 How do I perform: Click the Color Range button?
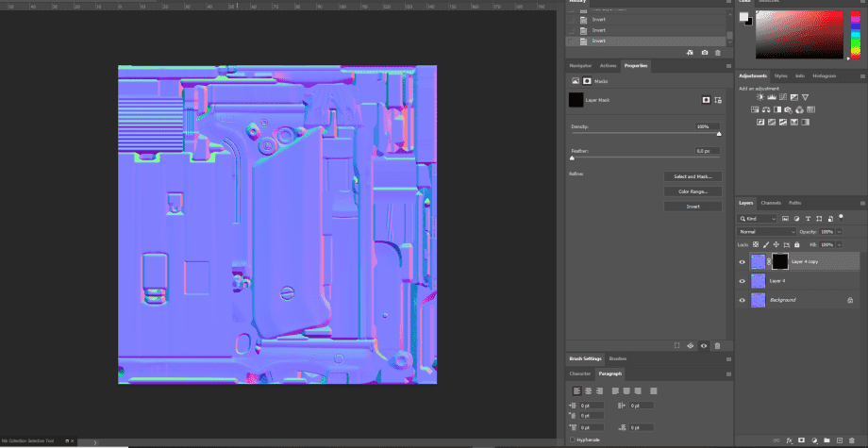coord(693,191)
